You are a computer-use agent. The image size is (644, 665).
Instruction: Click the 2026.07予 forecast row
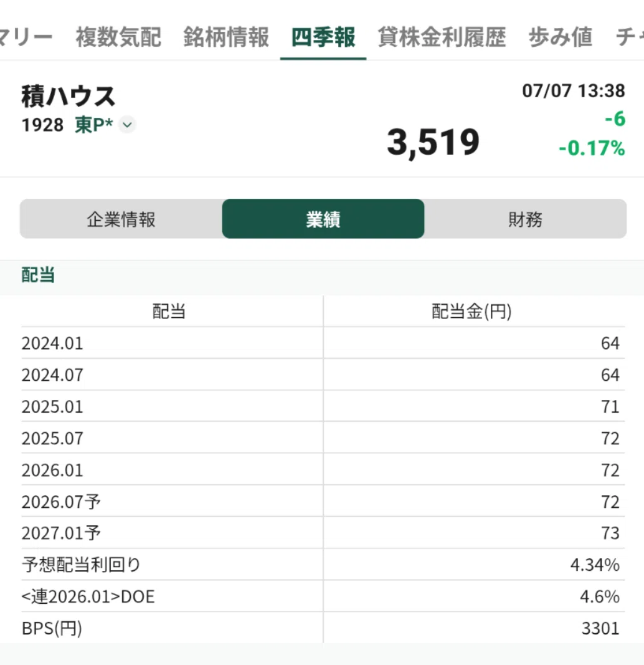click(x=323, y=501)
